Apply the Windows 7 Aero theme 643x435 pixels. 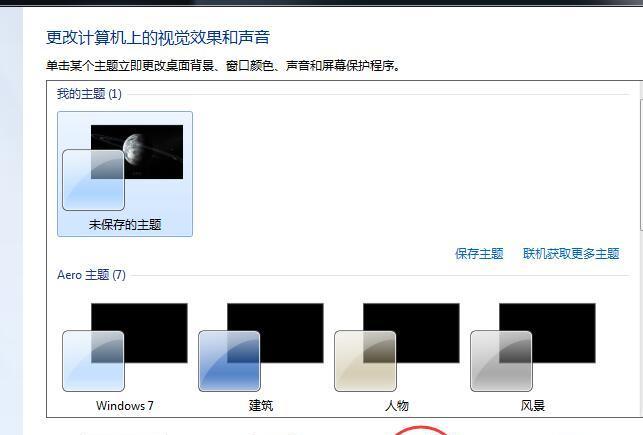tap(125, 357)
